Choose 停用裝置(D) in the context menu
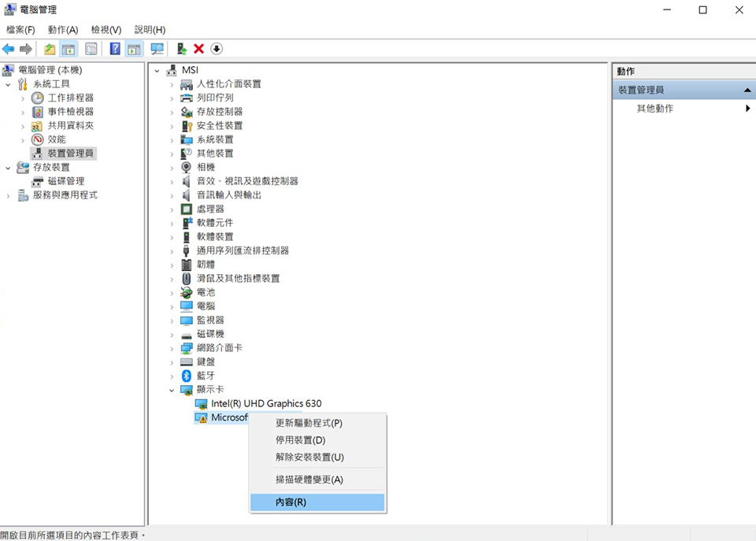756x541 pixels. pos(300,440)
